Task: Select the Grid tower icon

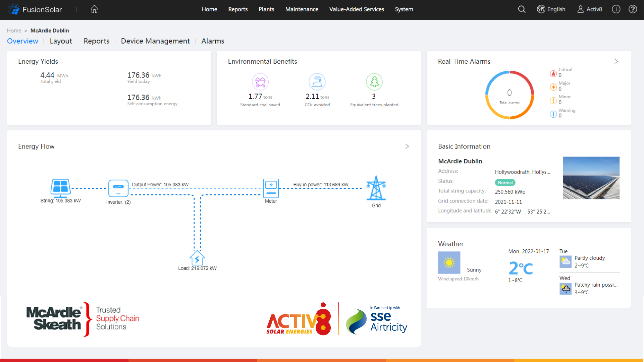Action: (376, 188)
